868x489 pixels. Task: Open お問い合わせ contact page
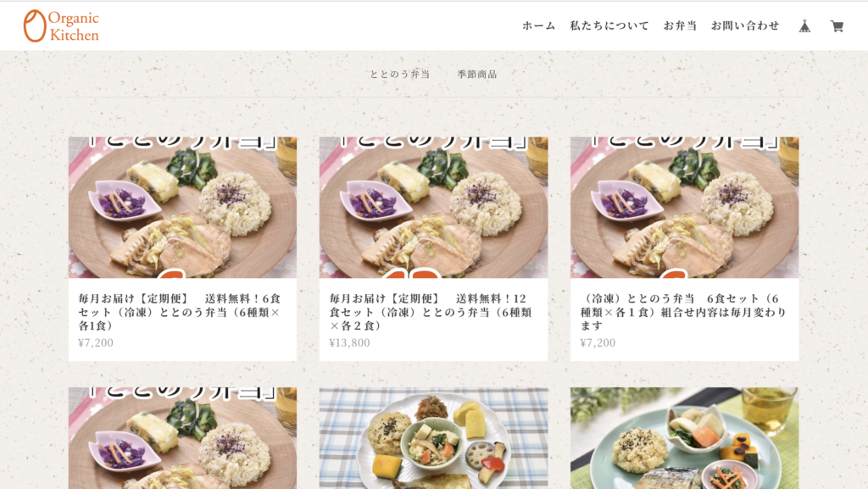click(745, 25)
